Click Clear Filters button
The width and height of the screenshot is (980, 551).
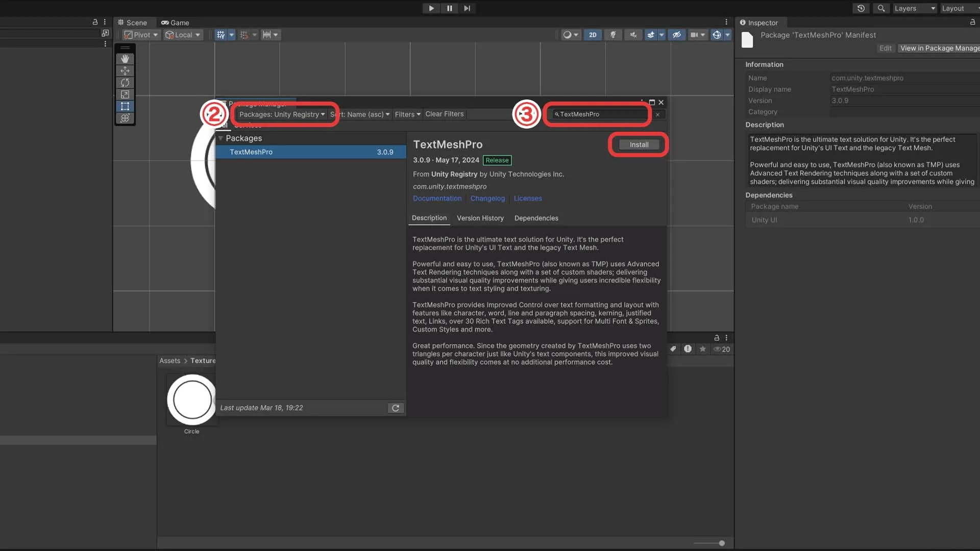(445, 114)
